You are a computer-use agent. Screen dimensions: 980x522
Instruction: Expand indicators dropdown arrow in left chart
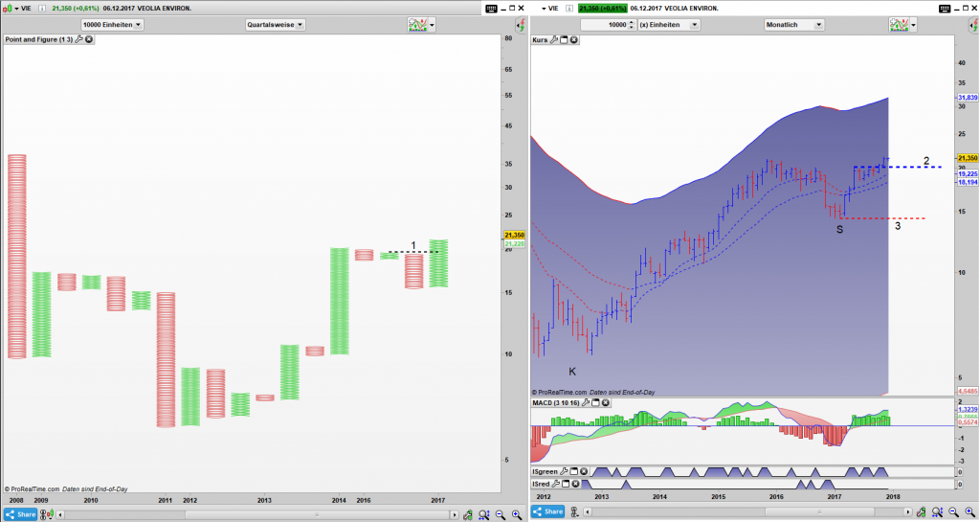(432, 26)
